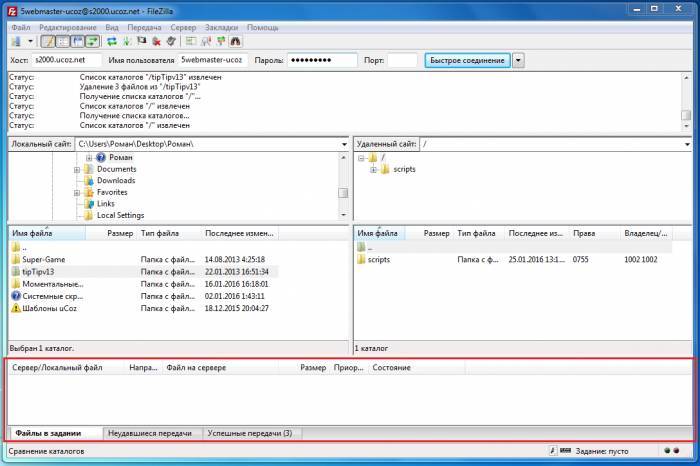
Task: Select the Системные скр... folder
Action: coord(53,296)
